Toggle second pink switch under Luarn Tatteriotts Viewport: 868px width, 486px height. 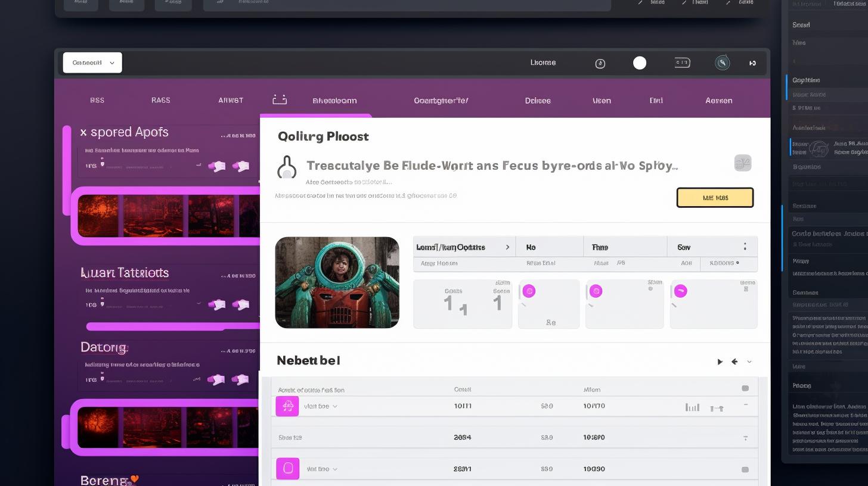tap(240, 304)
